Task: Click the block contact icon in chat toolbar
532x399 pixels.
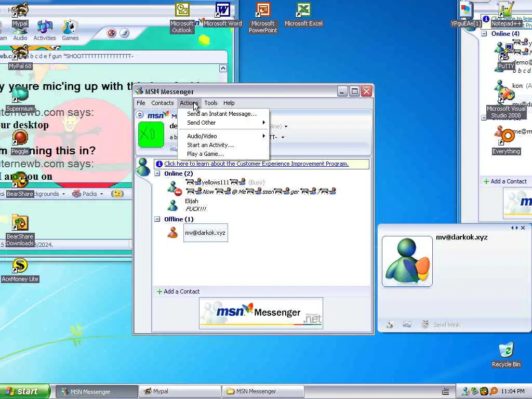Action: coord(112,33)
